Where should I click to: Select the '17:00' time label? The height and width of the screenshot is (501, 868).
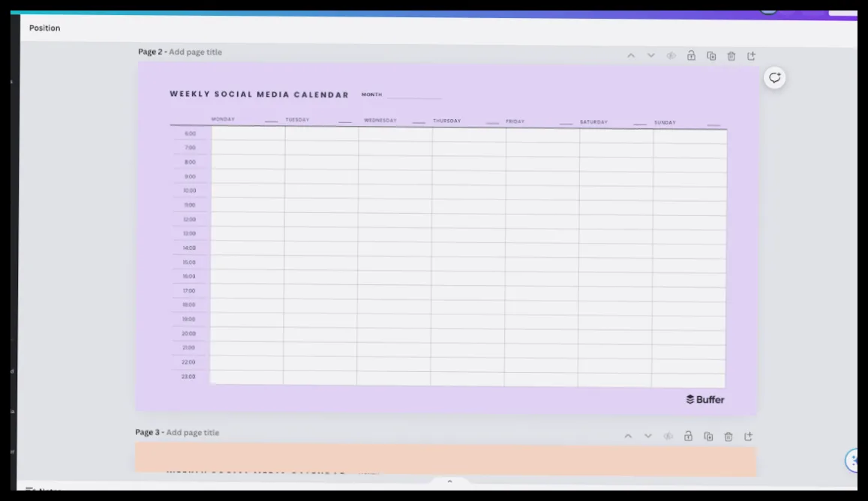pos(189,291)
